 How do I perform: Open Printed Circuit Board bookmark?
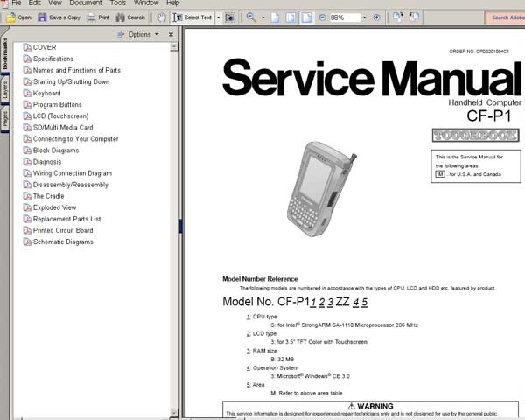63,230
